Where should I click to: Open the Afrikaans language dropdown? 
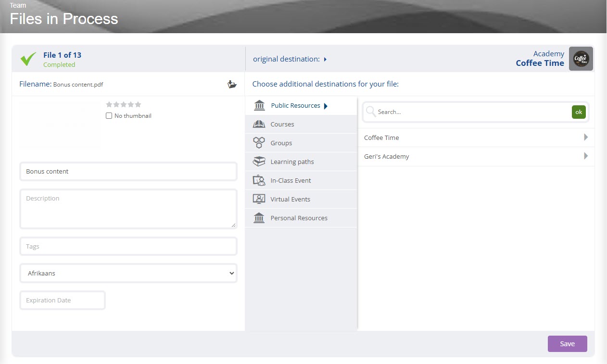pos(128,273)
